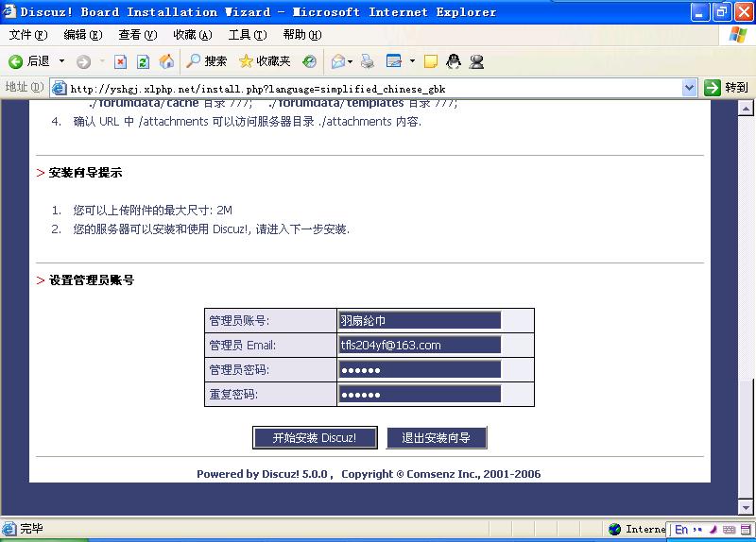Click the Go (转到) button
The width and height of the screenshot is (756, 542).
[x=726, y=88]
